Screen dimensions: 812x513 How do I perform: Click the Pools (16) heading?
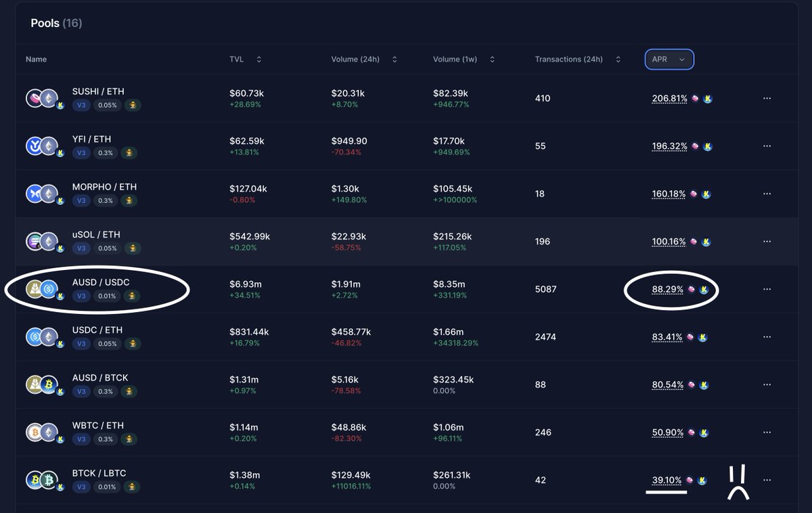[x=56, y=23]
